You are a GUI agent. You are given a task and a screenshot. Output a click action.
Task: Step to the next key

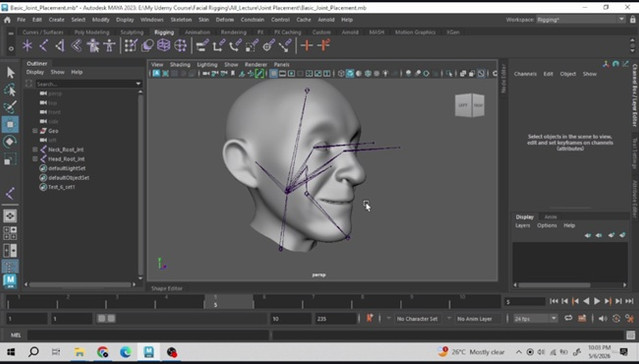608,301
